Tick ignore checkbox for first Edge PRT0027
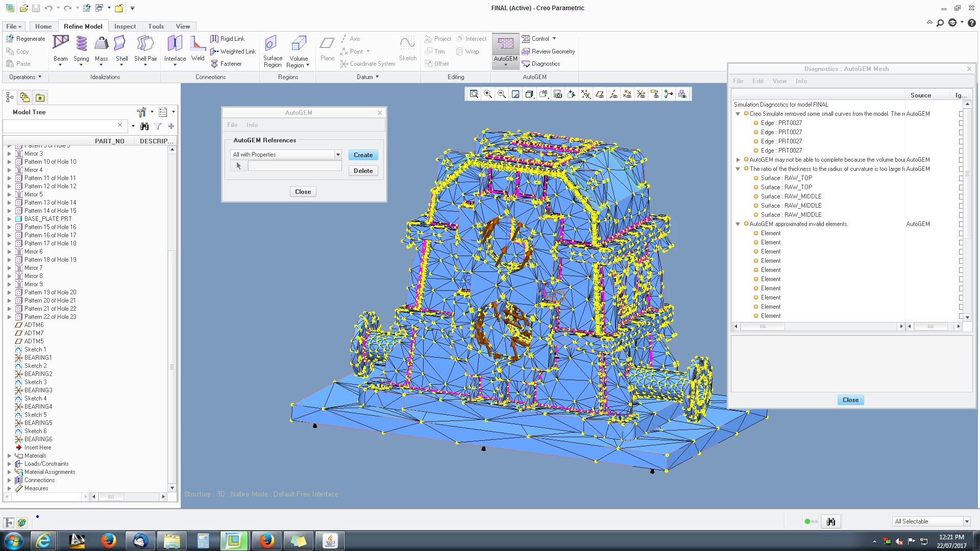 click(x=961, y=123)
